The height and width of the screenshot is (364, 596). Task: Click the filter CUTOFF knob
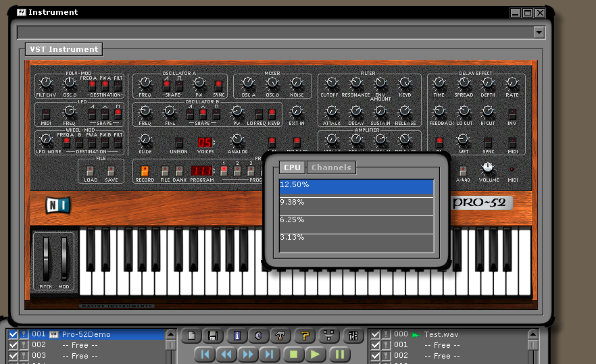pos(331,82)
